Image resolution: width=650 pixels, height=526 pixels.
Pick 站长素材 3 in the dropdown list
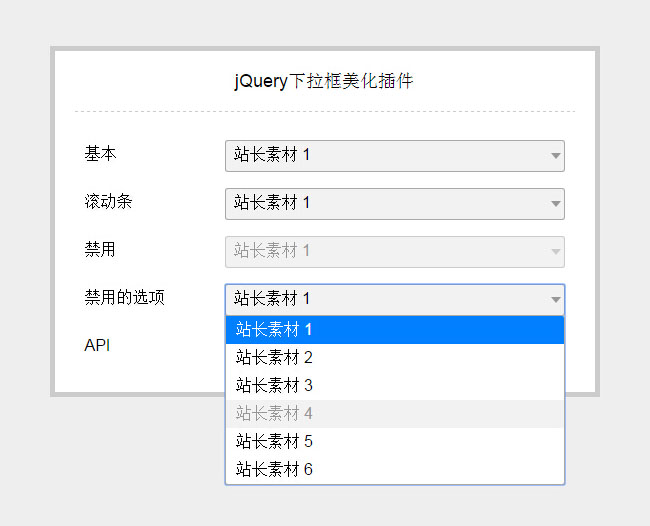[394, 386]
